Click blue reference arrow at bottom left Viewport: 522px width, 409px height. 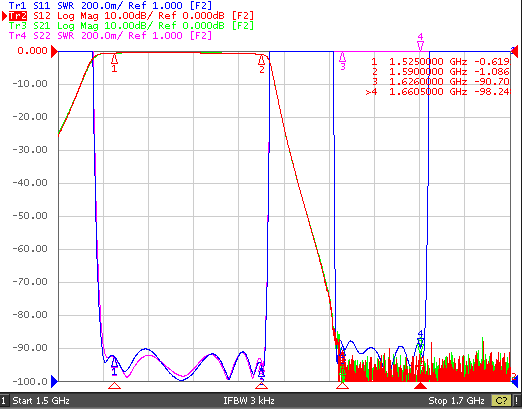[54, 381]
